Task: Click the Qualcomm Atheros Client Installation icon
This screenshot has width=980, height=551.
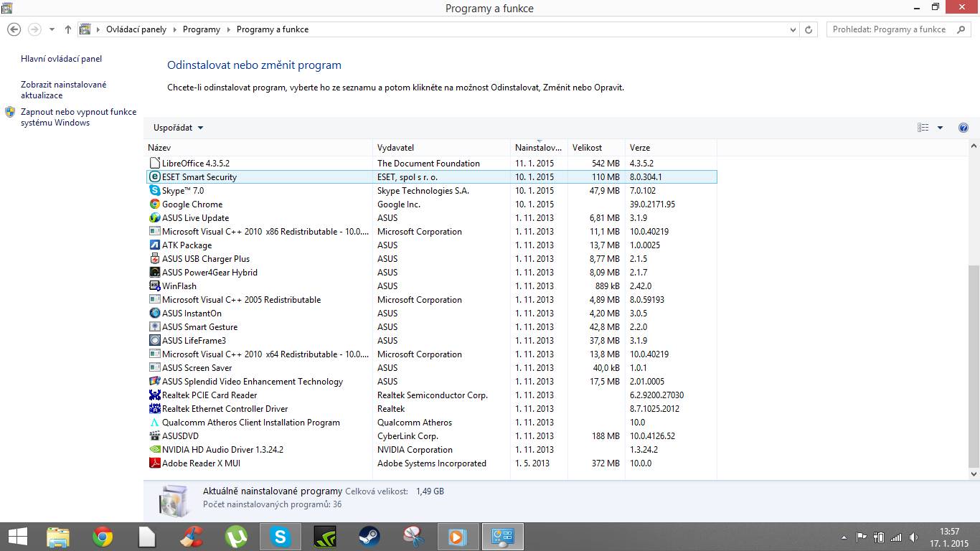Action: pyautogui.click(x=155, y=423)
